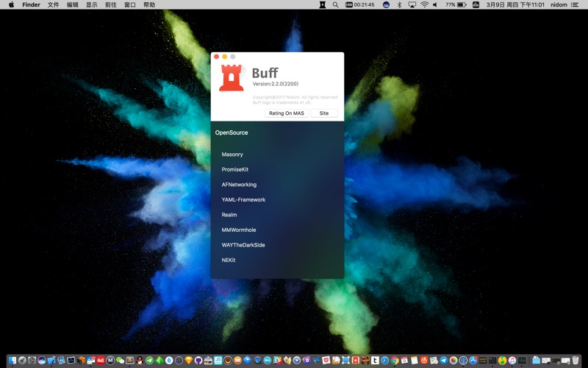
Task: Open the Photos app in Dock
Action: pyautogui.click(x=453, y=361)
